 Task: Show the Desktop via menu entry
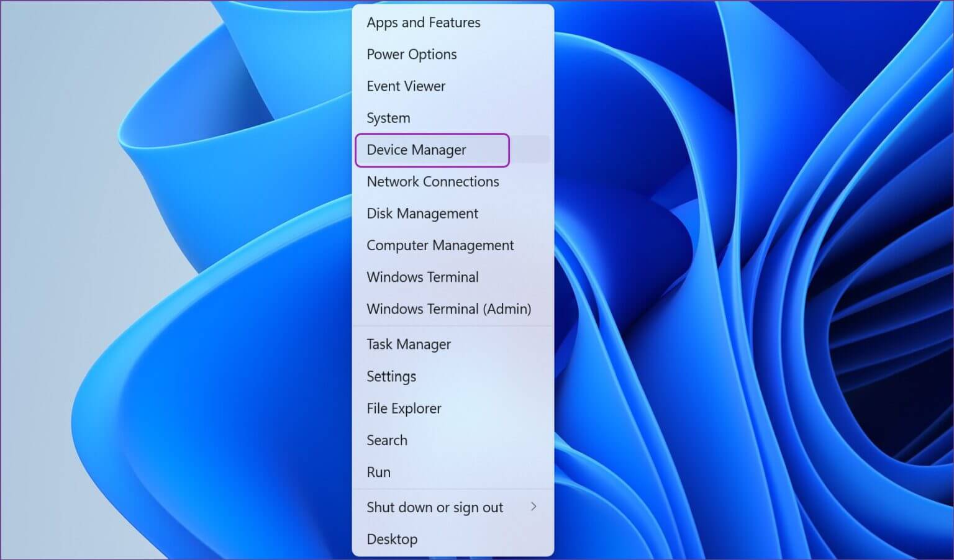453,539
